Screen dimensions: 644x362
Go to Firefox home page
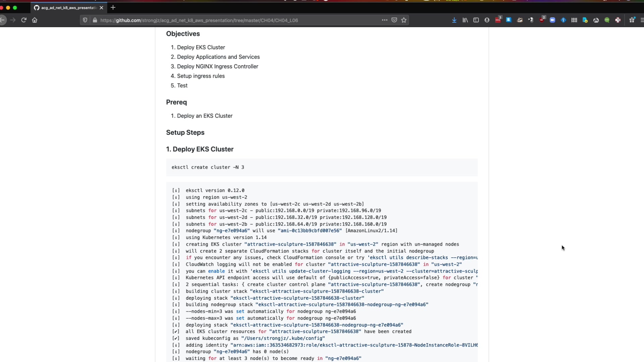(x=35, y=20)
